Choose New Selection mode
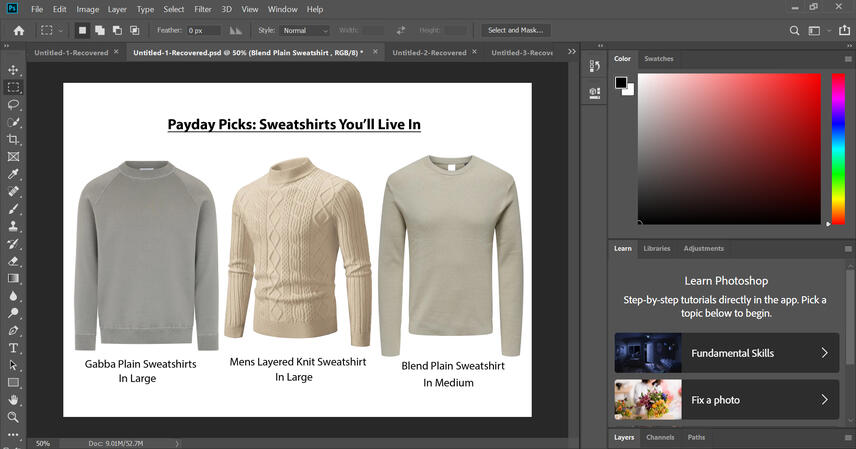856x449 pixels. pos(82,31)
